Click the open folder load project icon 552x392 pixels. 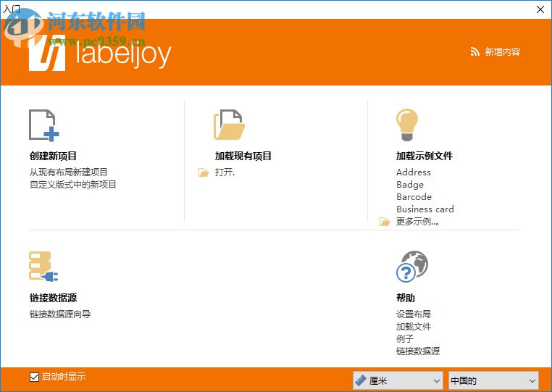(x=229, y=125)
